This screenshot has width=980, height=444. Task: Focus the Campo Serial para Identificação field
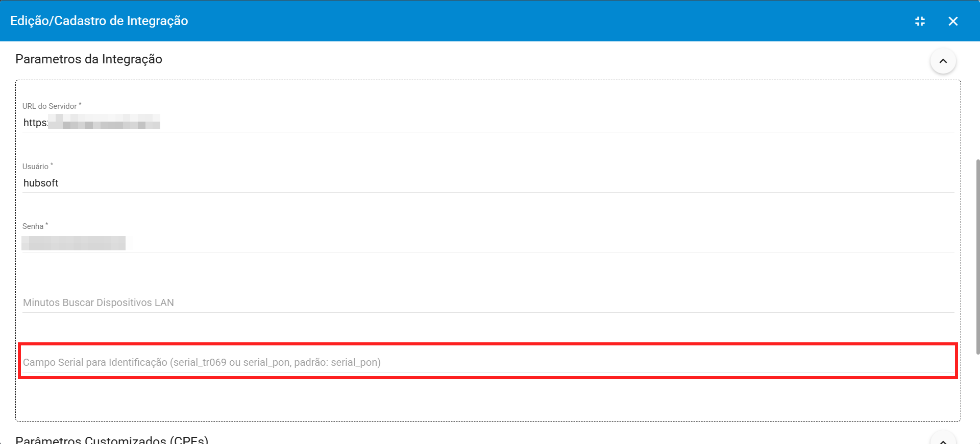(488, 362)
